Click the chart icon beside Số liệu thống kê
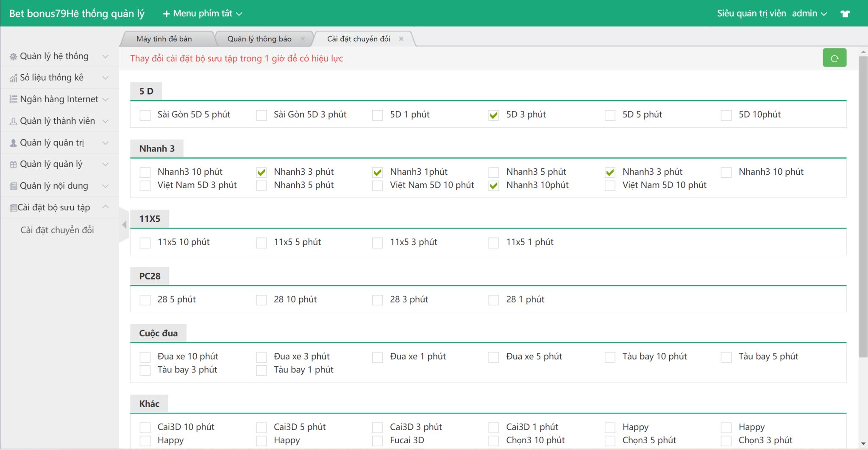The height and width of the screenshot is (450, 868). 14,78
